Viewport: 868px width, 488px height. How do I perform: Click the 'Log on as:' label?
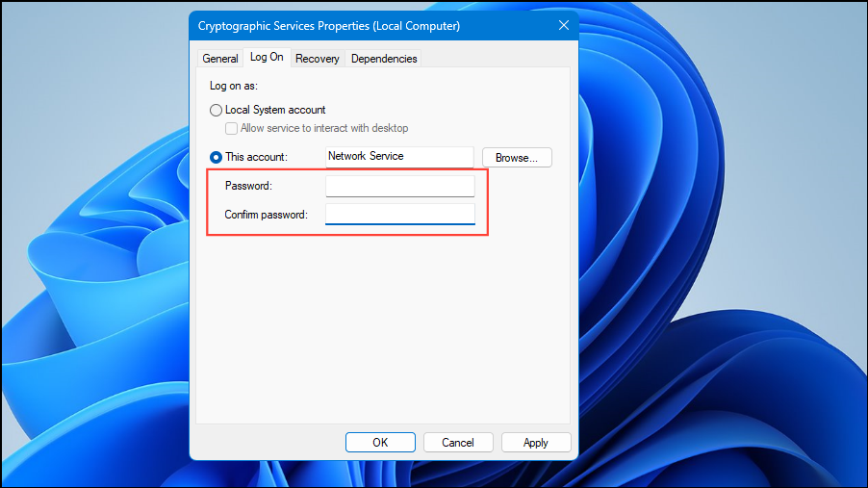click(x=233, y=86)
